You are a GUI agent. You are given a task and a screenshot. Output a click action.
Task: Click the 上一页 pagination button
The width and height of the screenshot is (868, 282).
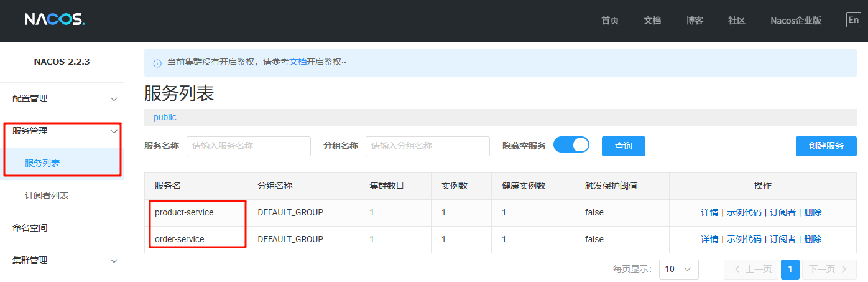(751, 270)
